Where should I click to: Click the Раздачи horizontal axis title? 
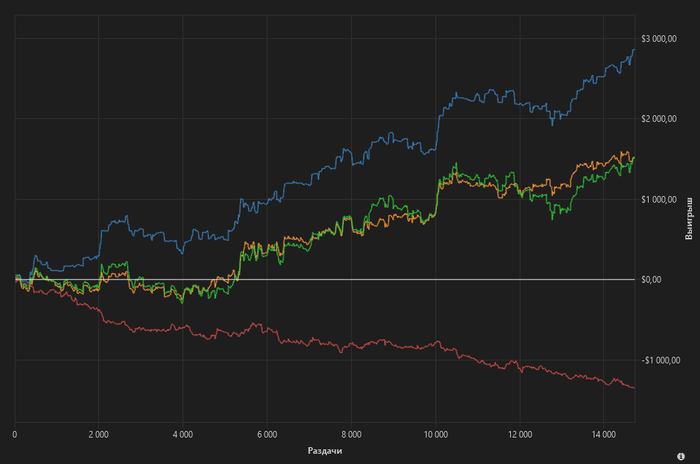tap(325, 451)
